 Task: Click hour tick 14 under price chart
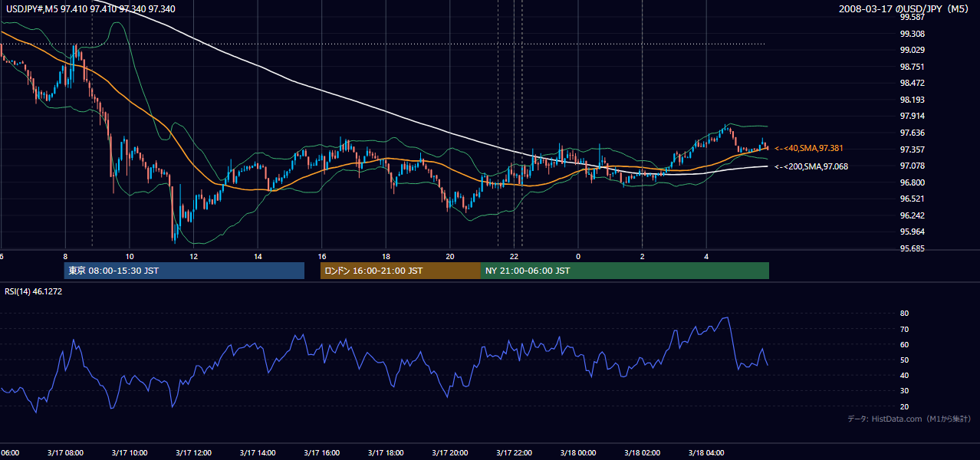point(258,256)
